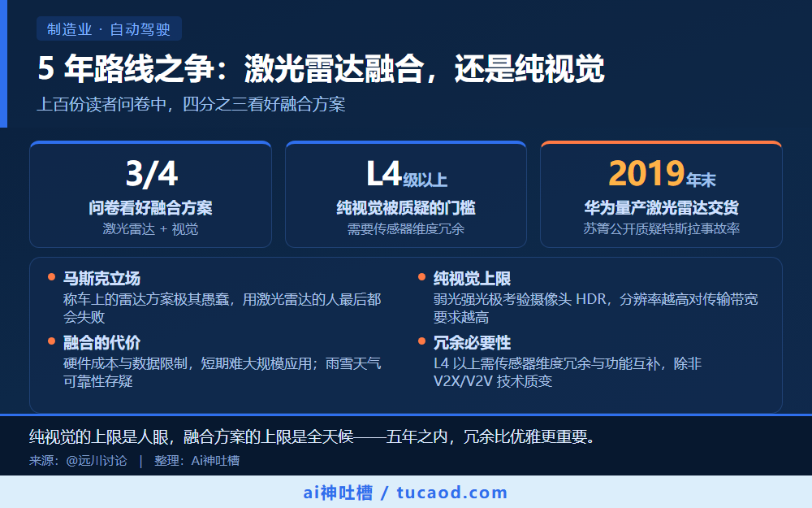This screenshot has width=812, height=508.
Task: Click the 3/4 statistic figure
Action: tap(151, 174)
